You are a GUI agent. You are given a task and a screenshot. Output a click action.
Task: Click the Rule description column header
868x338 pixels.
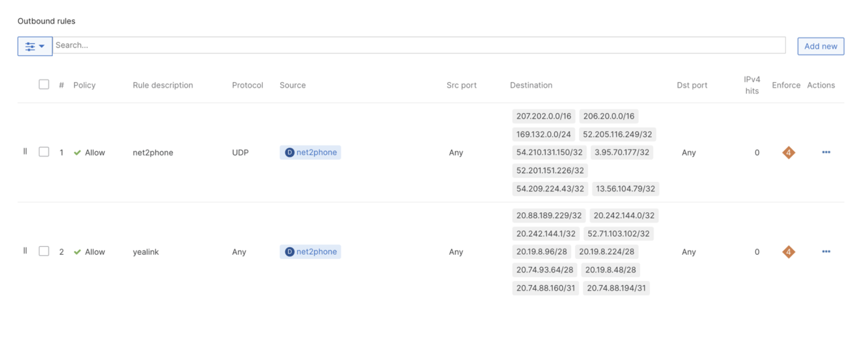tap(163, 85)
